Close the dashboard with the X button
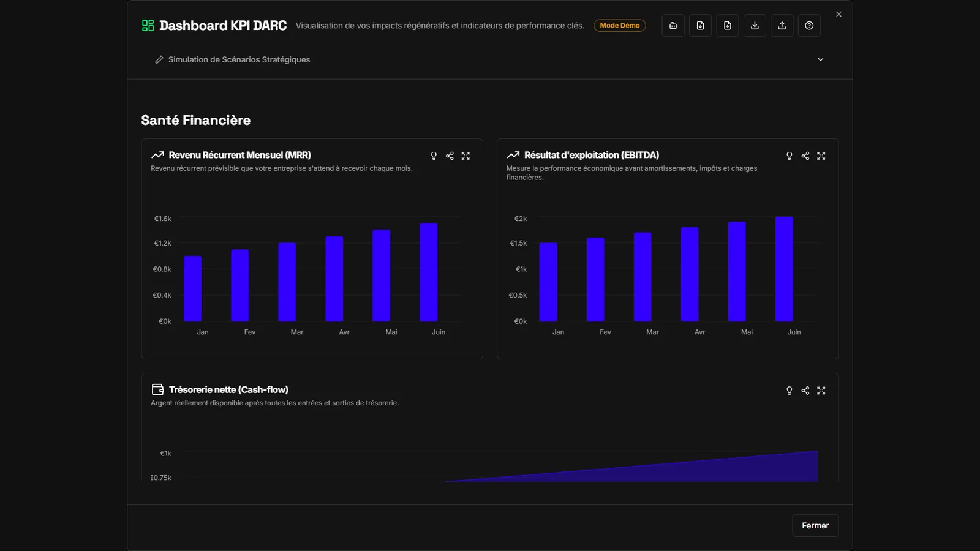 point(839,14)
